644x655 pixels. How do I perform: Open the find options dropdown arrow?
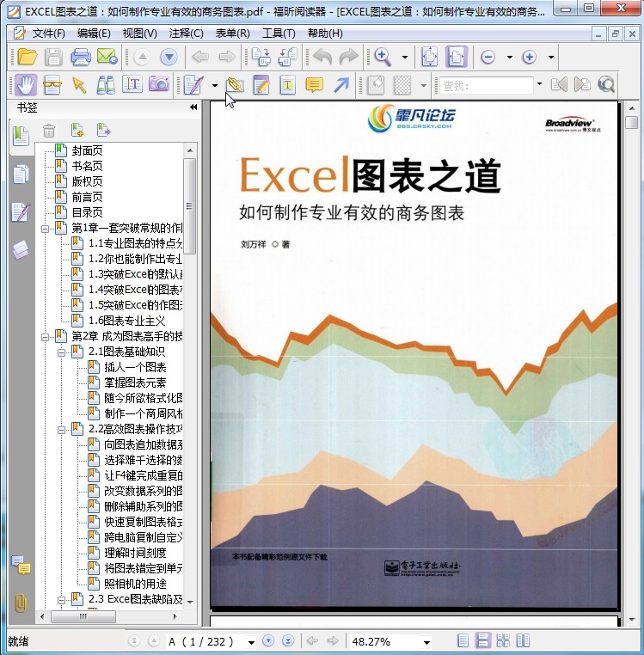pos(539,84)
